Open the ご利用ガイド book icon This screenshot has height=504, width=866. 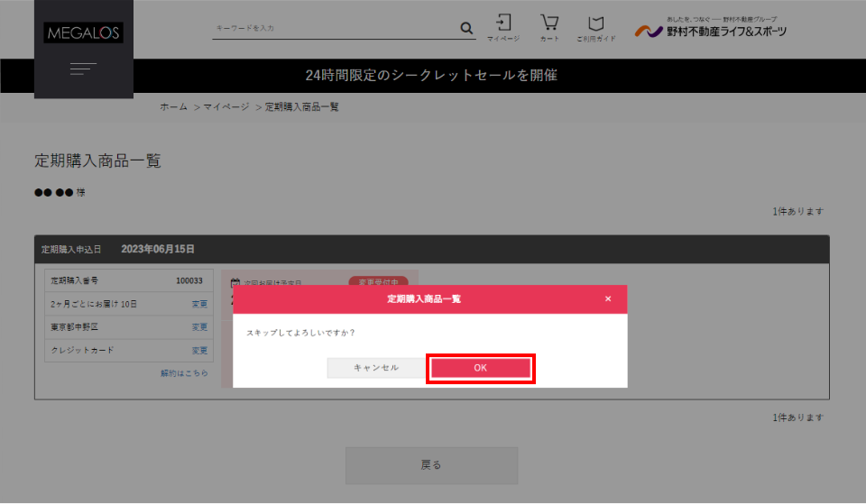595,27
